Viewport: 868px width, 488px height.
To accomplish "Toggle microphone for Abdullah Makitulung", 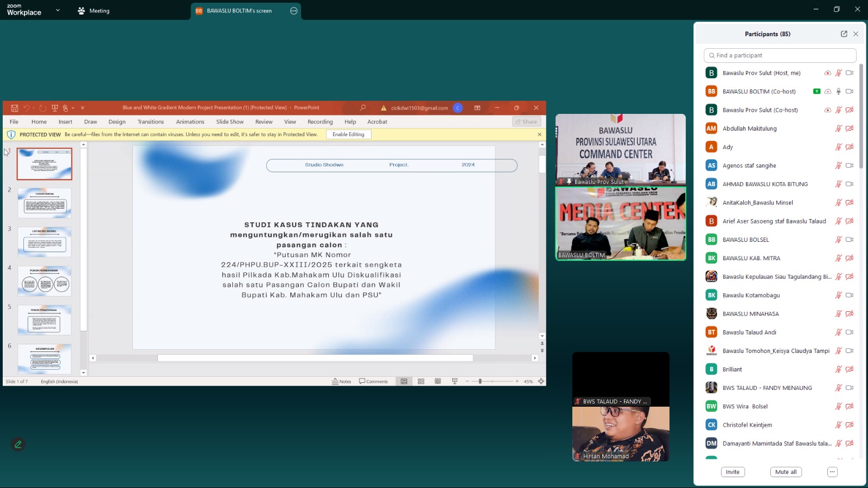I will pyautogui.click(x=838, y=129).
